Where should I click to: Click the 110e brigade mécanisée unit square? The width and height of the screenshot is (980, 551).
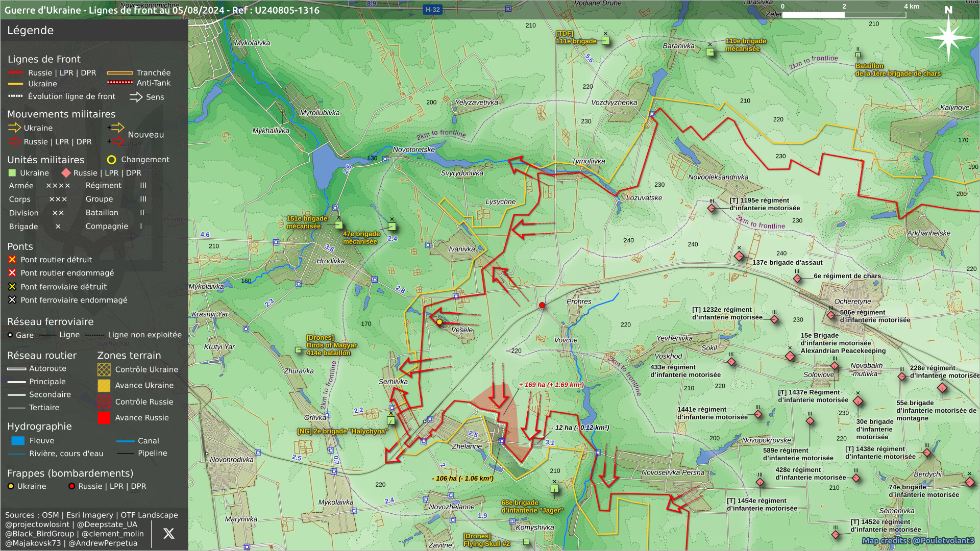click(x=709, y=52)
